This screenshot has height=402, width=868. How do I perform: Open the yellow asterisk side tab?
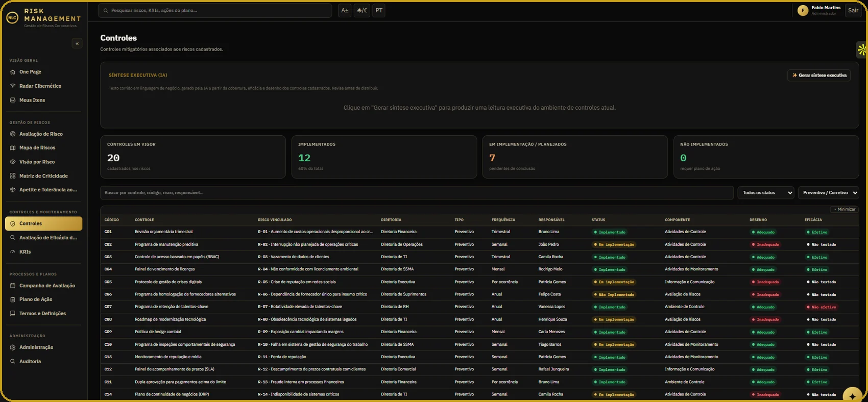point(862,50)
